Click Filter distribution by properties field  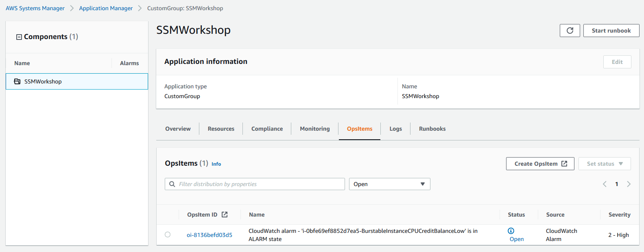click(x=255, y=184)
